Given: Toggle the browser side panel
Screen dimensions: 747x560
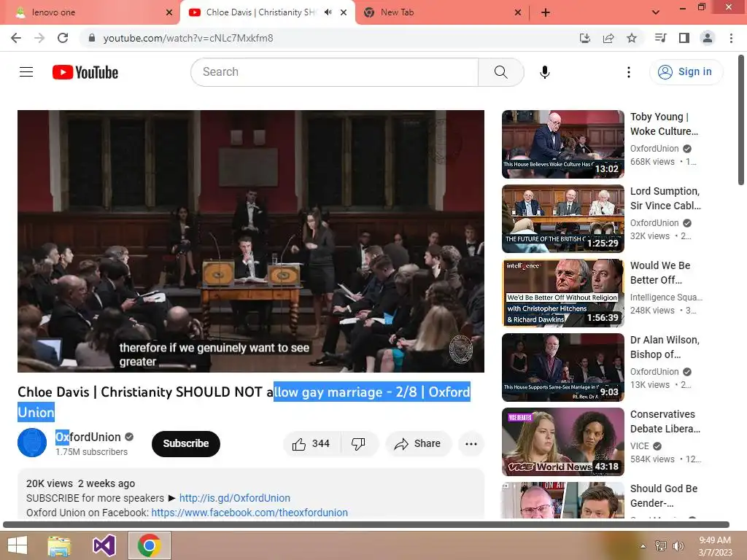Looking at the screenshot, I should [x=684, y=38].
